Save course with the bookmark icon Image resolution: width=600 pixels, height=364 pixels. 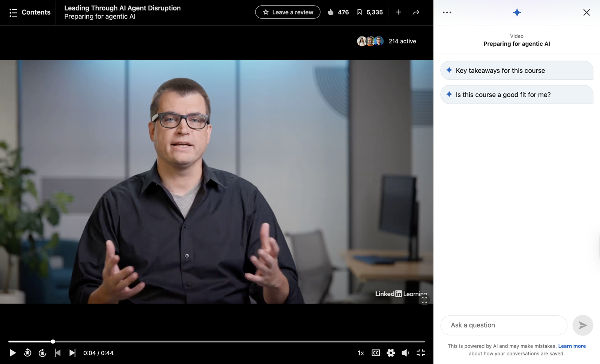point(359,12)
